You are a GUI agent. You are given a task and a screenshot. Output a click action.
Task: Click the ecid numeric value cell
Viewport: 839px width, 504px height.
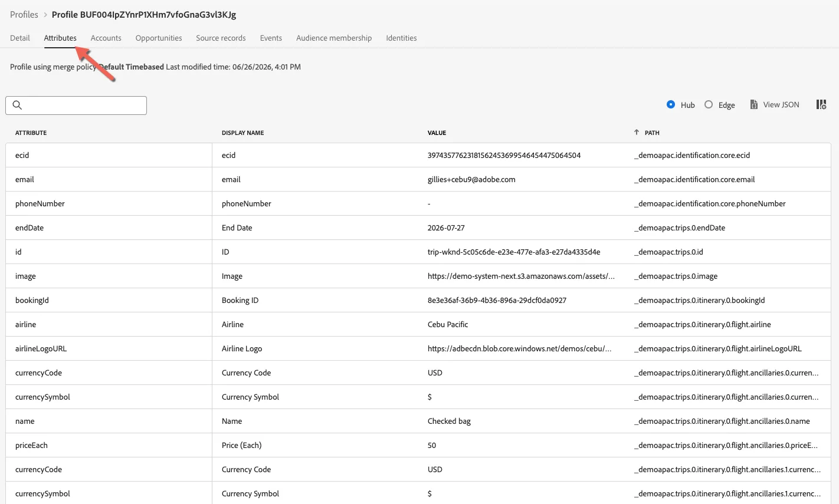click(x=504, y=156)
